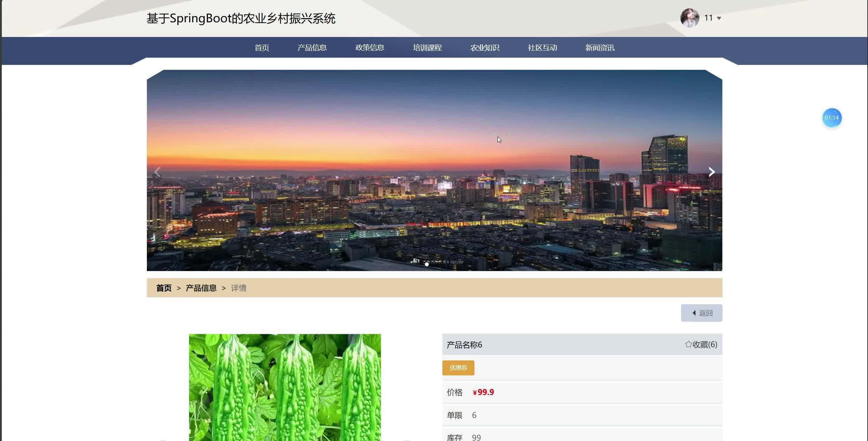Open the 政策信息 navigation menu item
The image size is (868, 441).
[x=369, y=47]
